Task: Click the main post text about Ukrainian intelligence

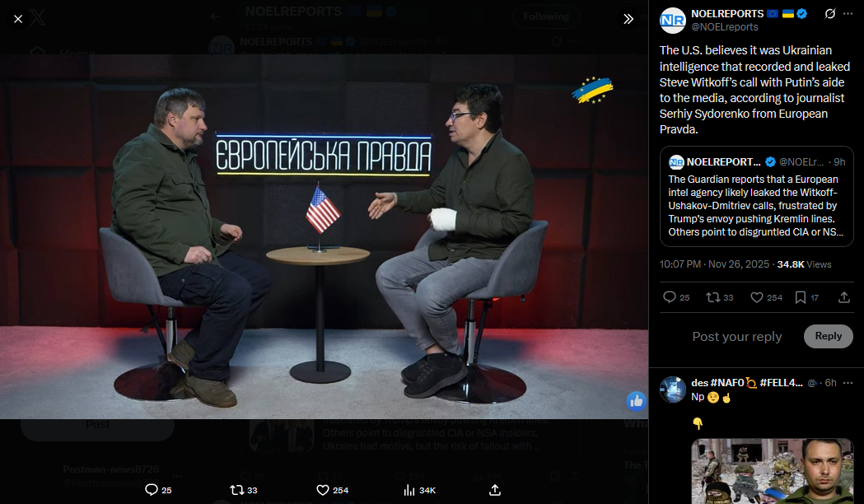Action: tap(755, 90)
